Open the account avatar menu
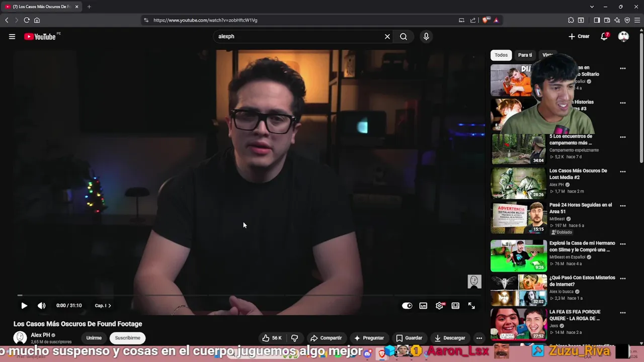Image resolution: width=644 pixels, height=362 pixels. point(623,36)
